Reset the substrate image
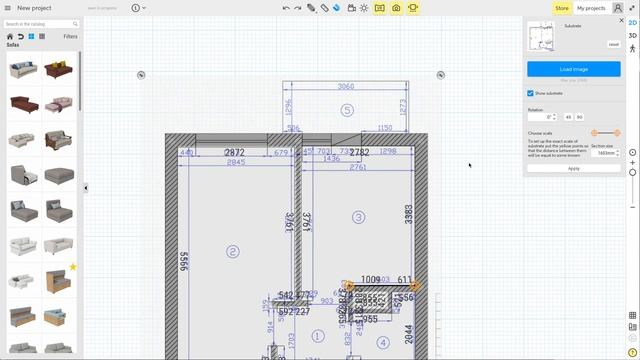 click(x=613, y=44)
